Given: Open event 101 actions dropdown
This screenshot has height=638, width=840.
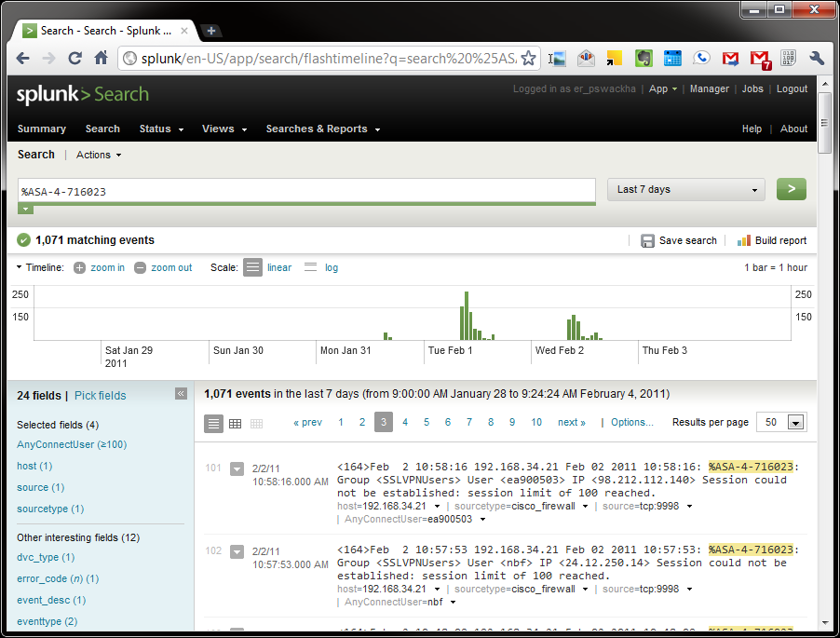Looking at the screenshot, I should tap(237, 468).
